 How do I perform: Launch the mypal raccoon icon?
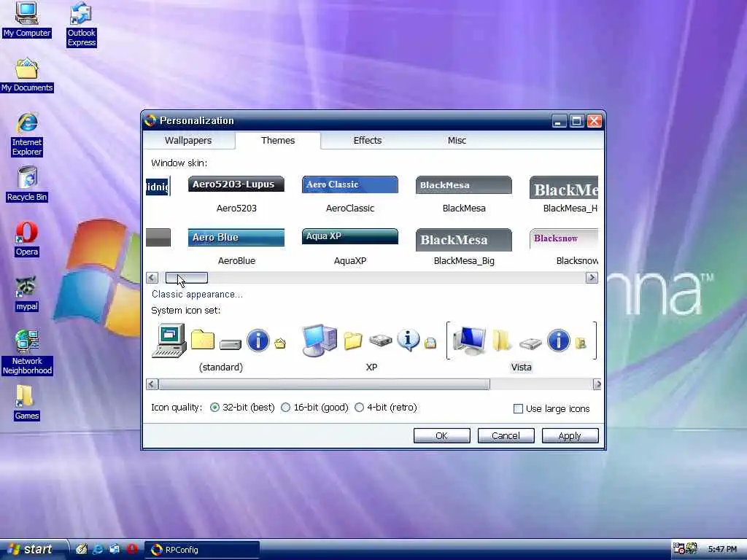click(x=27, y=294)
